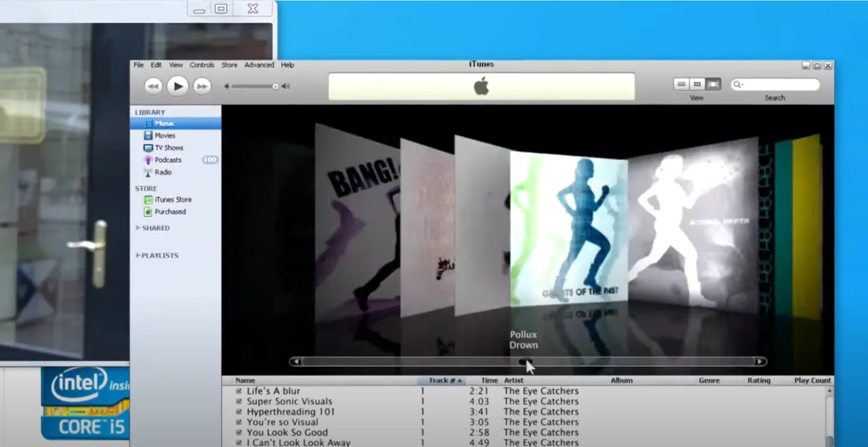Sort by the Name column header
Screen dimensions: 868x447
(x=320, y=380)
